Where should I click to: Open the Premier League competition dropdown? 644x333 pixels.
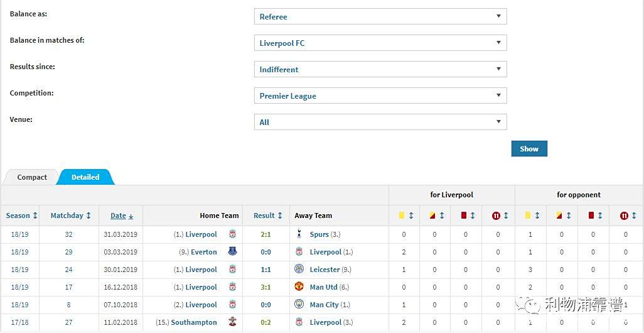tap(380, 96)
